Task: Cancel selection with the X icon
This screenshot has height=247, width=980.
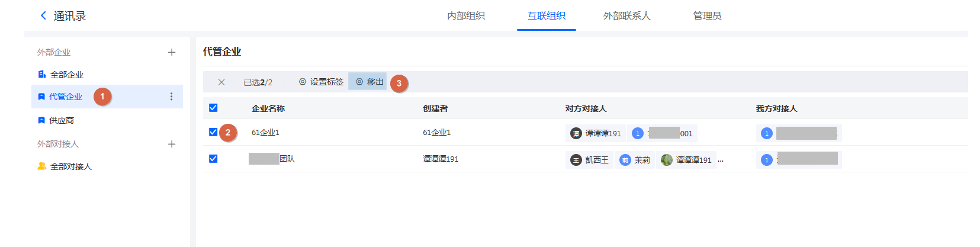Action: click(x=221, y=82)
